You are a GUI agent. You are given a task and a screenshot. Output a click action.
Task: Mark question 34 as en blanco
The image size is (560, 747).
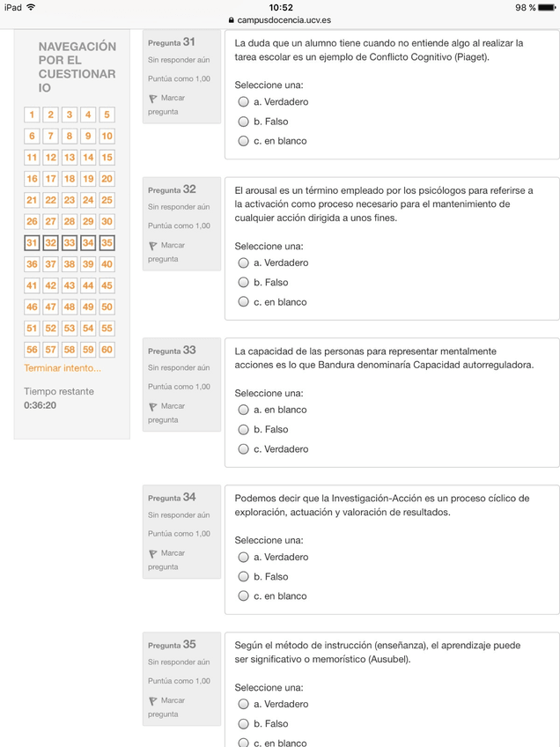(244, 596)
